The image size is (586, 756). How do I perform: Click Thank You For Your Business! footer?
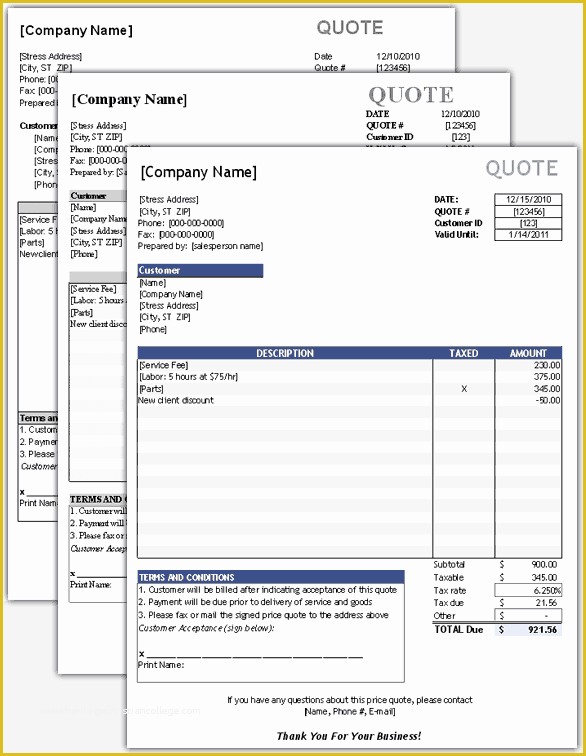point(349,736)
